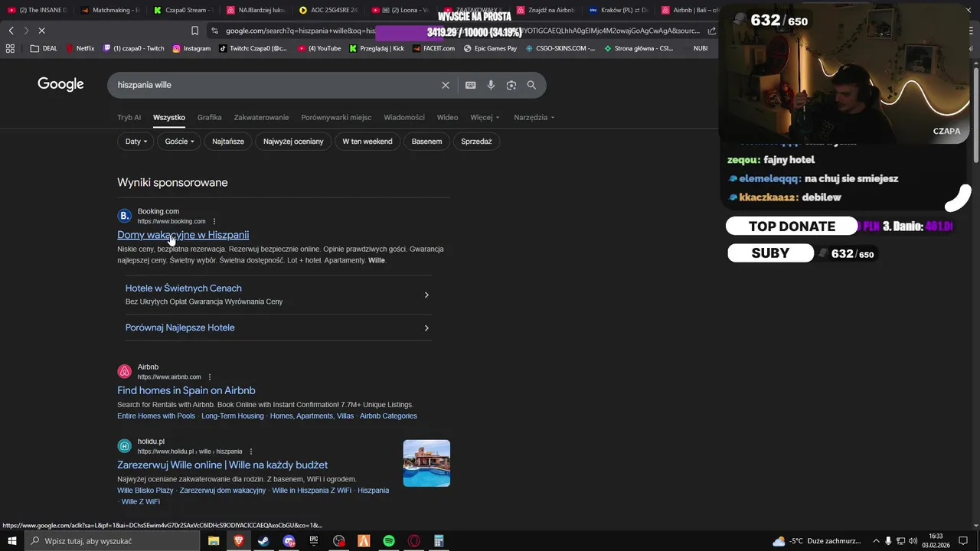Clear the search box with X

(x=446, y=85)
